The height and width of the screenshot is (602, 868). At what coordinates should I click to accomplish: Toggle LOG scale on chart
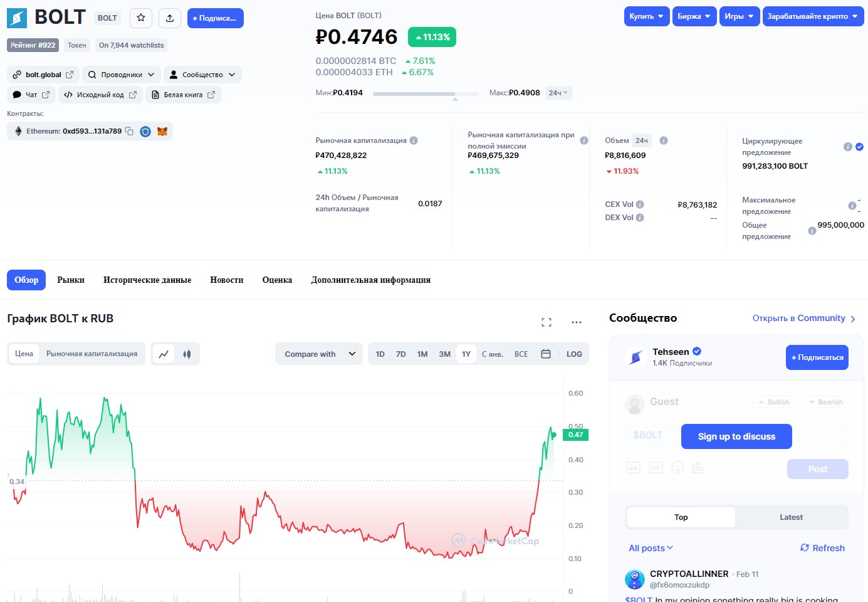[574, 354]
